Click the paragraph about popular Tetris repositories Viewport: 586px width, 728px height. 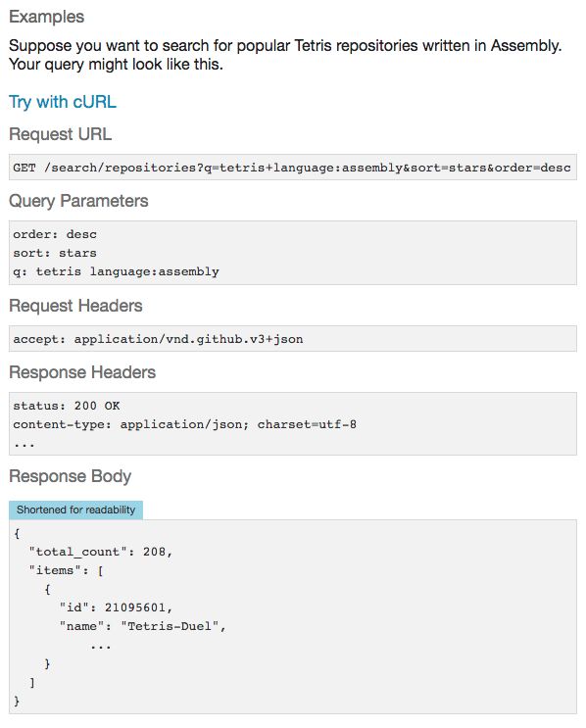pyautogui.click(x=285, y=55)
